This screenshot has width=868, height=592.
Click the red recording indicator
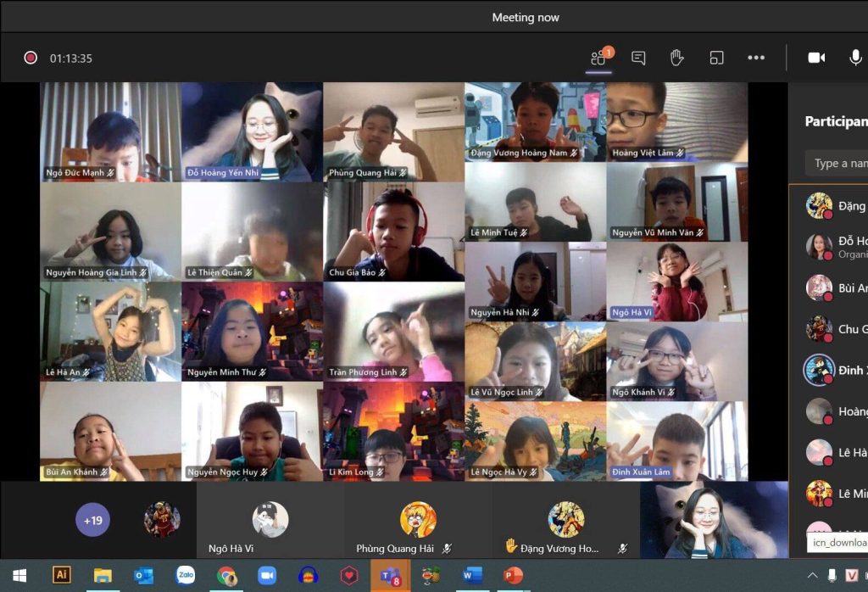click(31, 58)
